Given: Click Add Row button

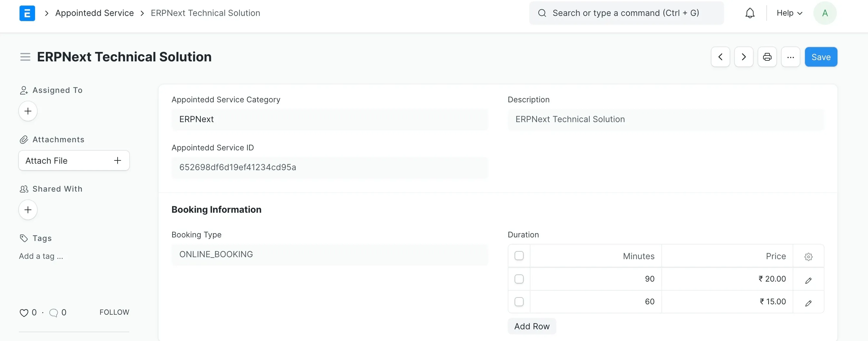Looking at the screenshot, I should pos(532,326).
